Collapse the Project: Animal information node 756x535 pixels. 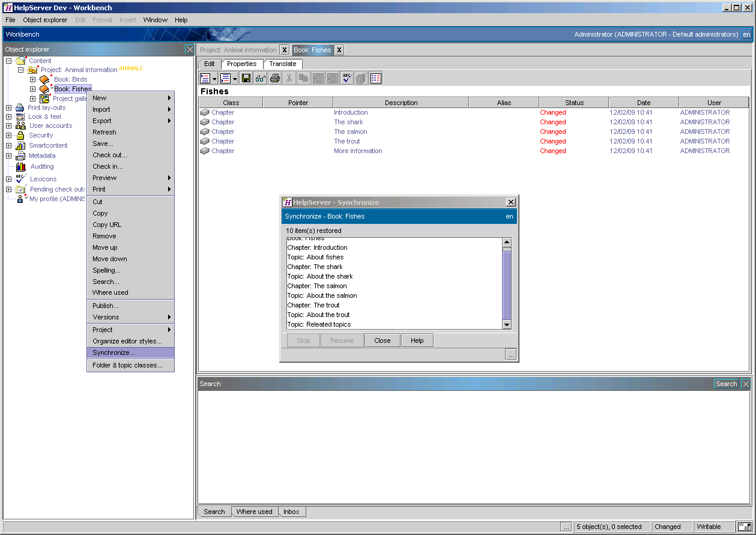point(20,70)
